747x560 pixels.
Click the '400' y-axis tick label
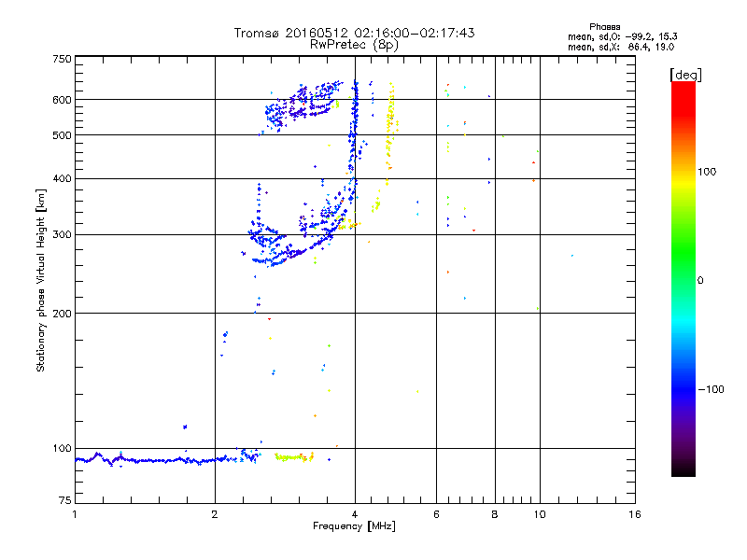coord(62,178)
